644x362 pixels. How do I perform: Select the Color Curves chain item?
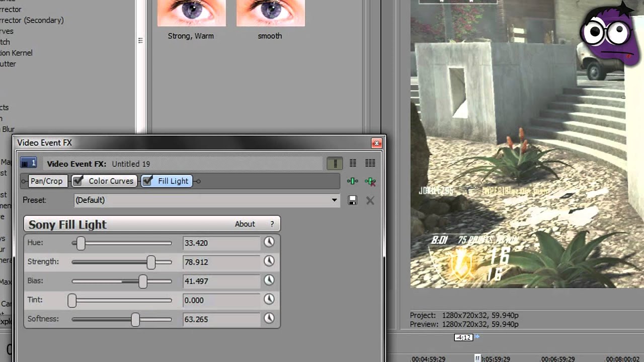point(105,181)
